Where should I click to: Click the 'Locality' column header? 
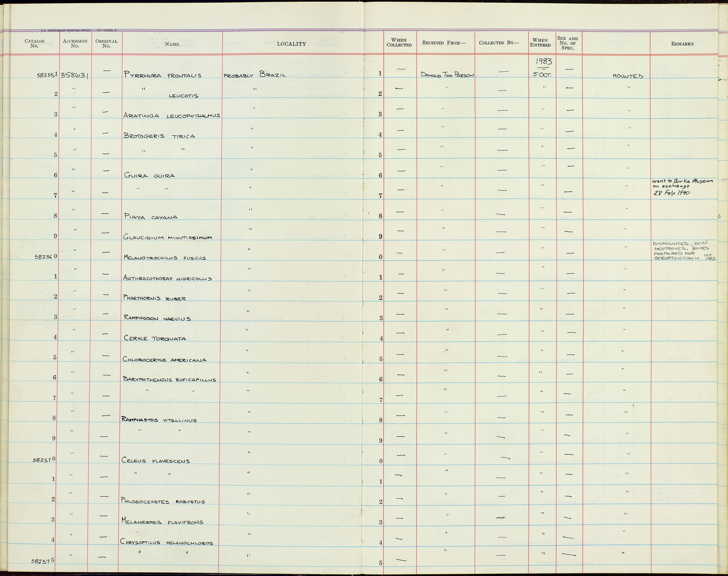click(291, 44)
